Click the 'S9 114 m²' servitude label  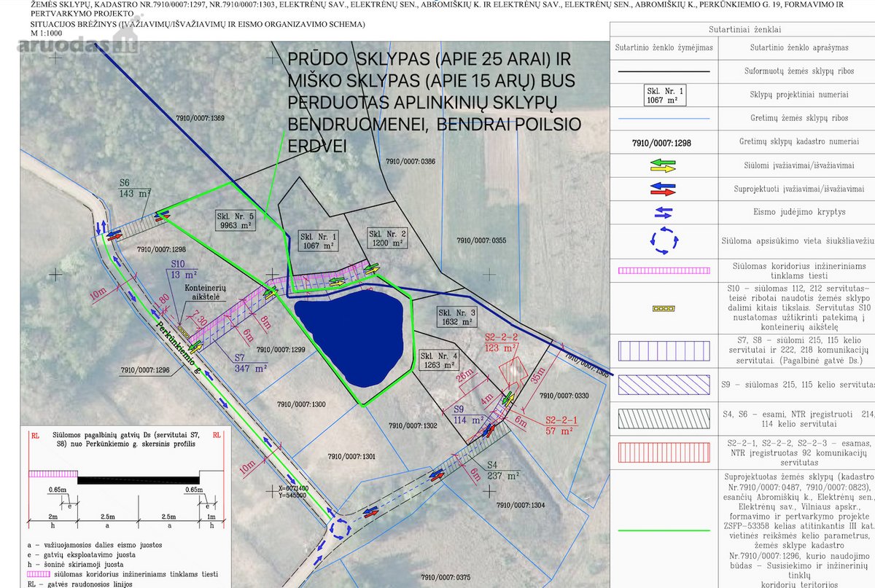(470, 415)
